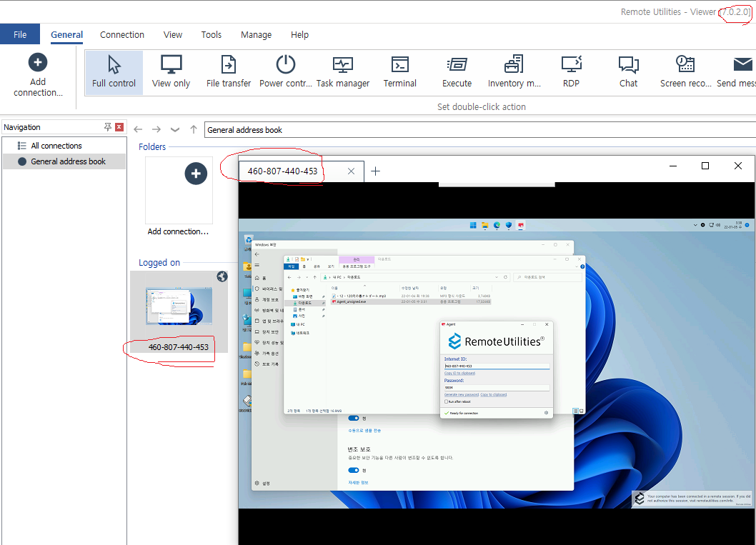The image size is (756, 545).
Task: Toggle the Run after reboot checkbox
Action: tap(446, 401)
